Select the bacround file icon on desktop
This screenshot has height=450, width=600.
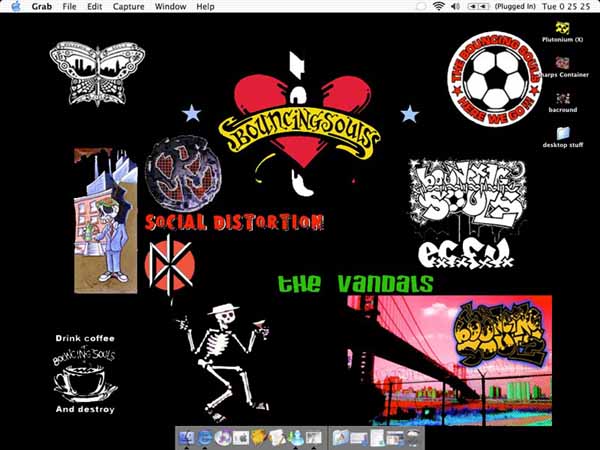point(562,98)
